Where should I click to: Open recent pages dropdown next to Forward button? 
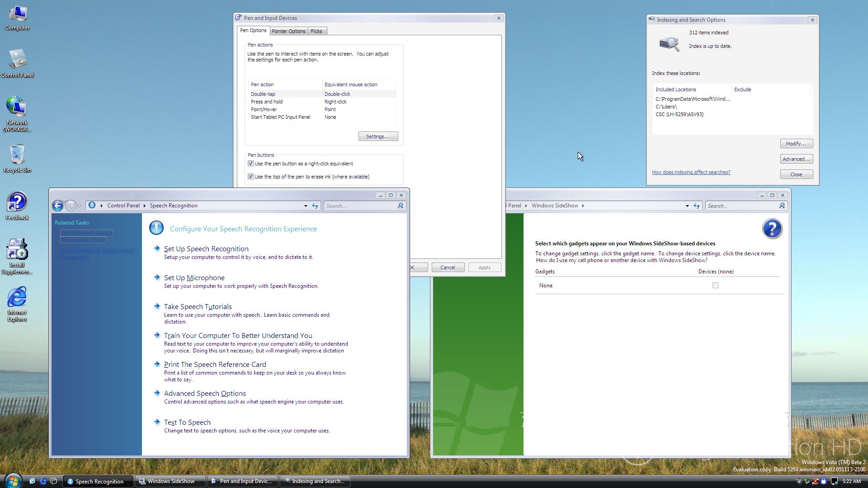(80, 206)
